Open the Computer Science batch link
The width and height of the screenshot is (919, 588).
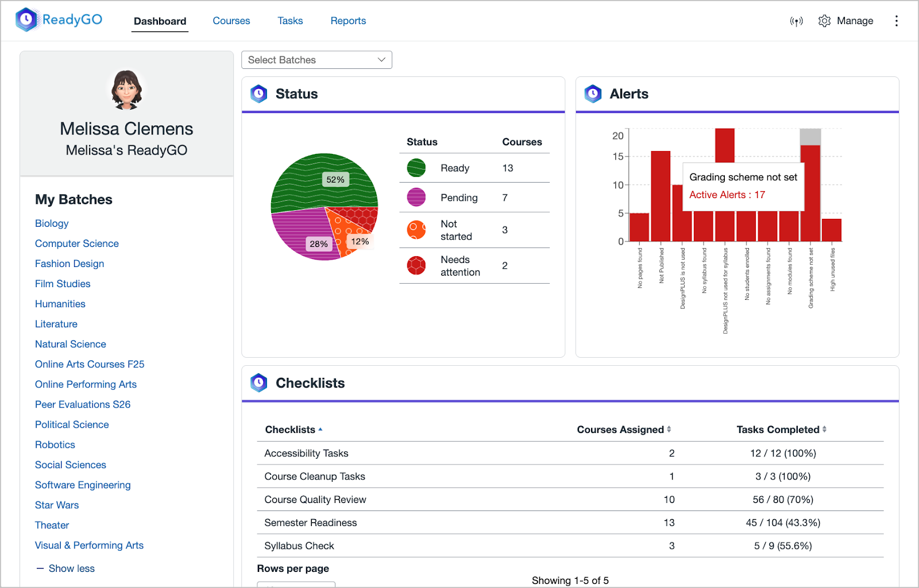tap(77, 243)
